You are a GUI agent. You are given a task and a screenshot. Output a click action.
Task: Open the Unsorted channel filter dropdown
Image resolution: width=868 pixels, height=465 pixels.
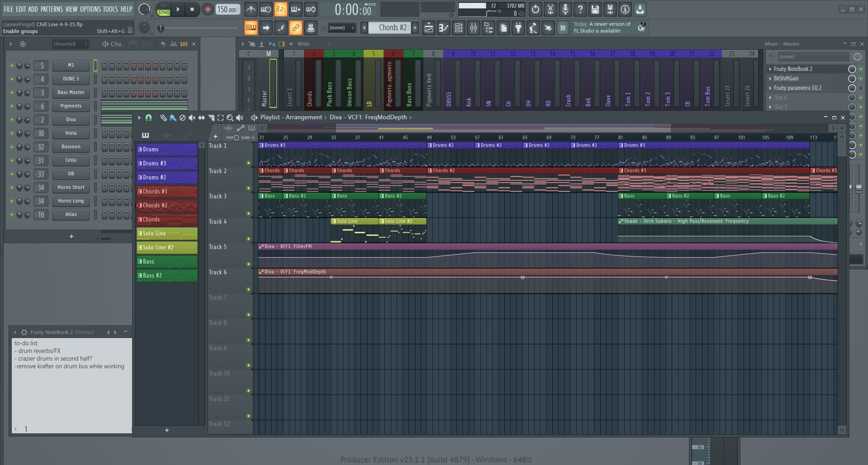tap(70, 44)
